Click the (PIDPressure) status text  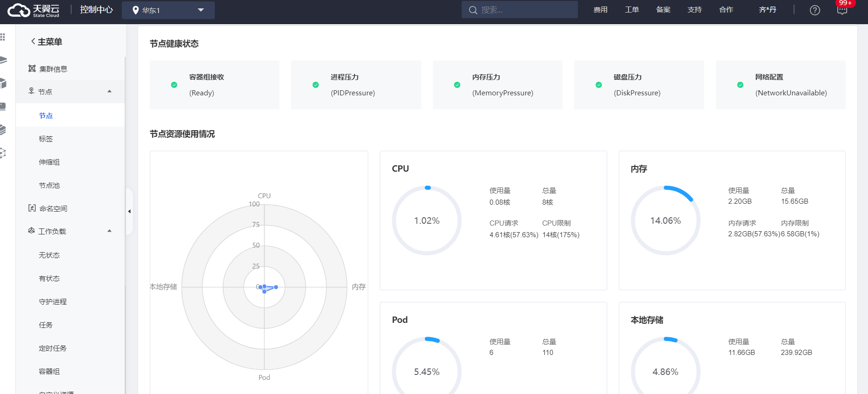coord(353,93)
